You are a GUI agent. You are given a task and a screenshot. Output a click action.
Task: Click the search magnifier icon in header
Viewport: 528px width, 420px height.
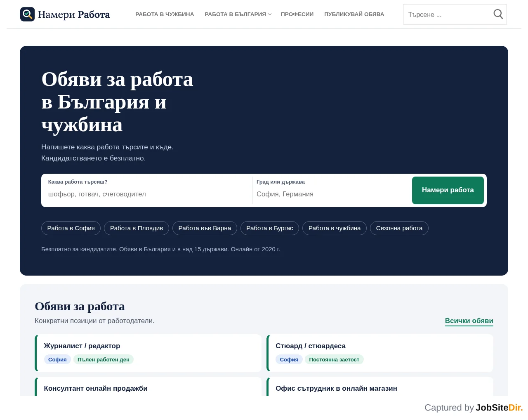tap(498, 14)
